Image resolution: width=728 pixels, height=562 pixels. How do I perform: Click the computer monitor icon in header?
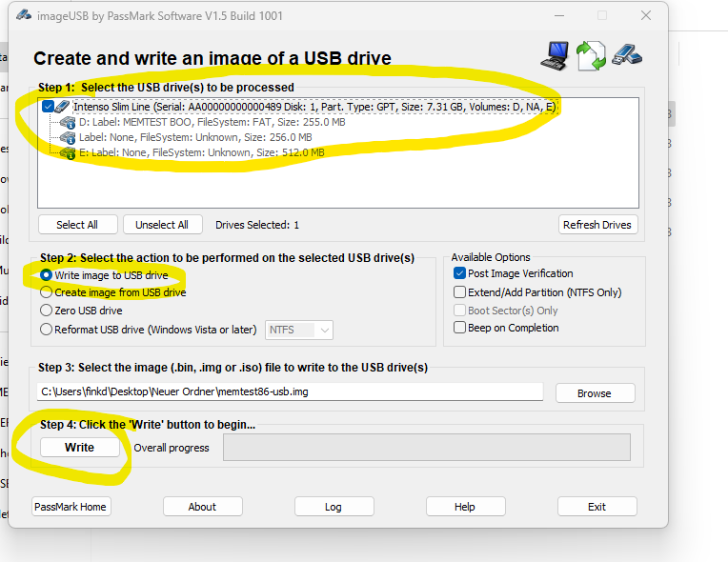point(556,56)
